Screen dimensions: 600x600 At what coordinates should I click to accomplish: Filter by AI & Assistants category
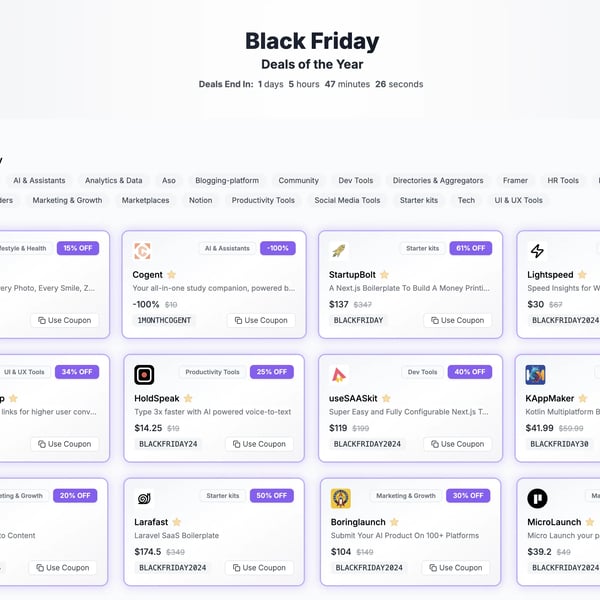tap(39, 180)
